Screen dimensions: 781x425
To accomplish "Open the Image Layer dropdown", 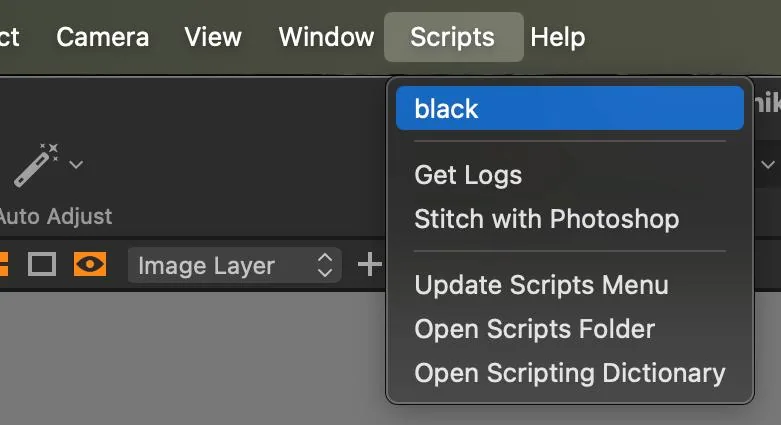I will click(235, 265).
